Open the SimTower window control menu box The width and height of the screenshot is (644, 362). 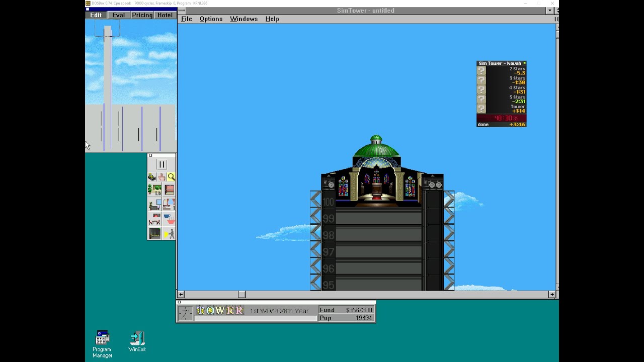182,11
